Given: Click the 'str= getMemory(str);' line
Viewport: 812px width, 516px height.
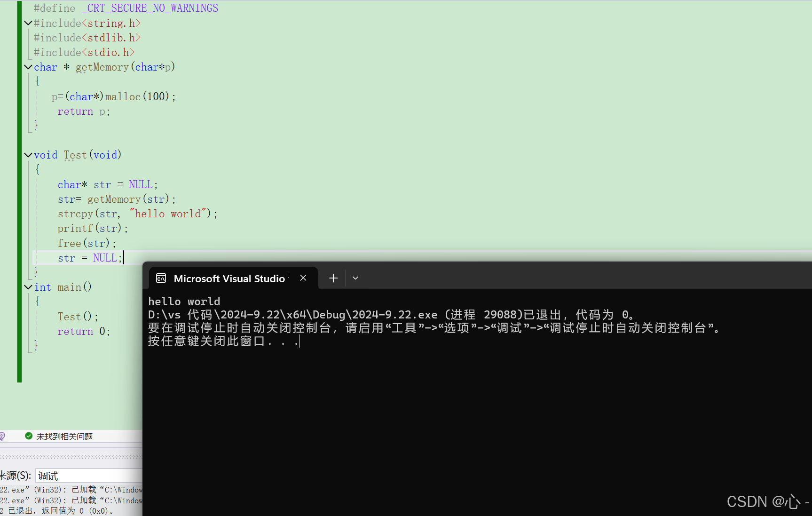Looking at the screenshot, I should pyautogui.click(x=117, y=199).
